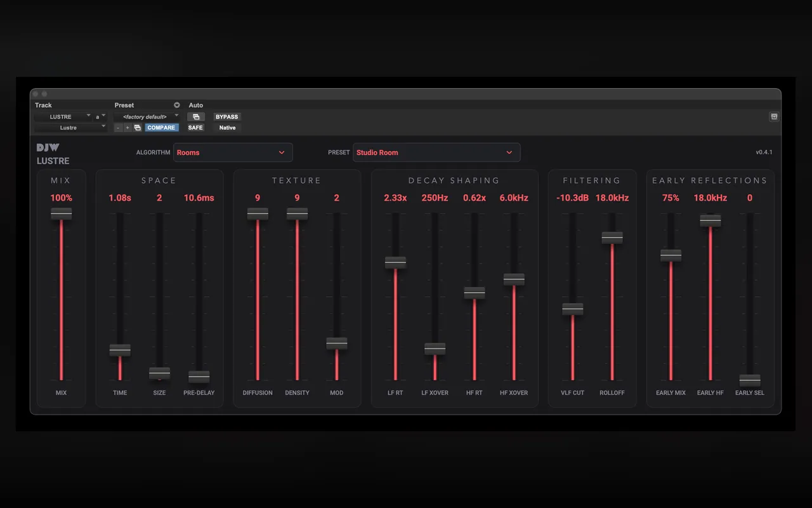
Task: Click the ROLLOFF slider handle
Action: [612, 237]
